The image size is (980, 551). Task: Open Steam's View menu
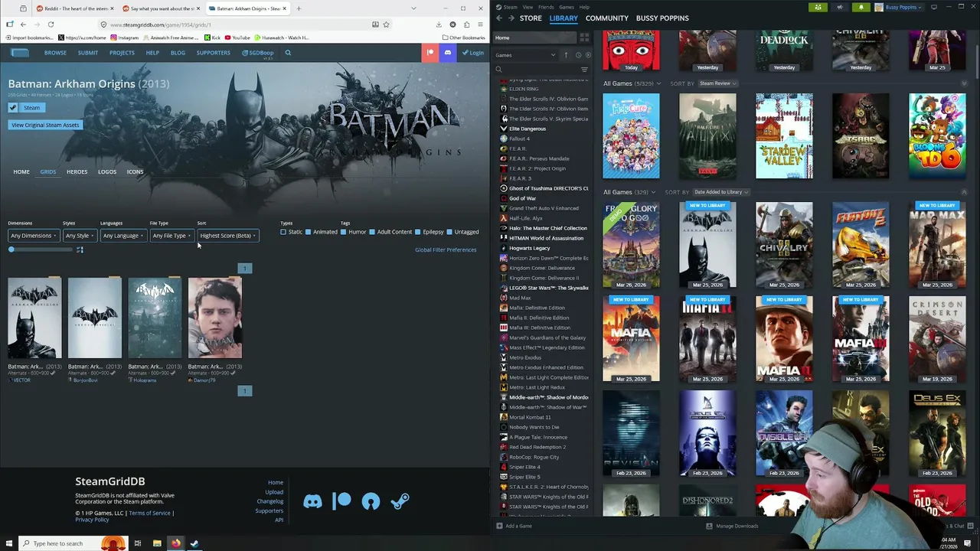[528, 7]
